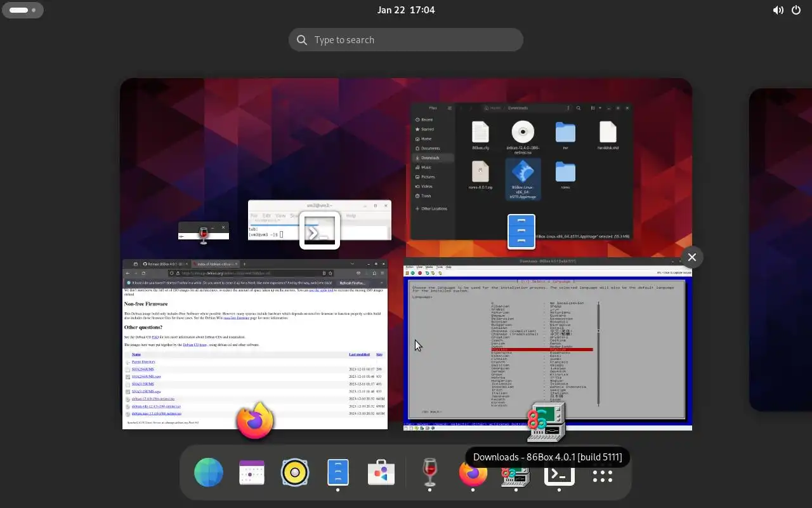Open Files from the dock
Screen dimensions: 812x508
coord(338,473)
